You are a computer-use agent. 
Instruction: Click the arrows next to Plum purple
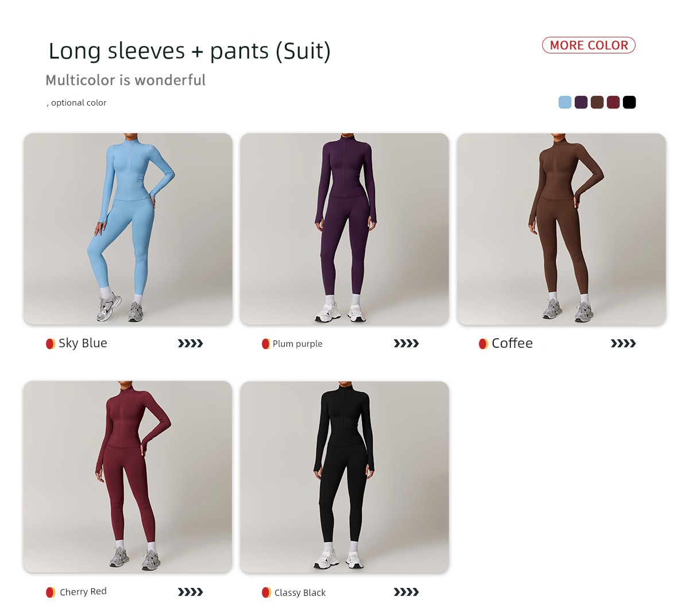point(407,343)
